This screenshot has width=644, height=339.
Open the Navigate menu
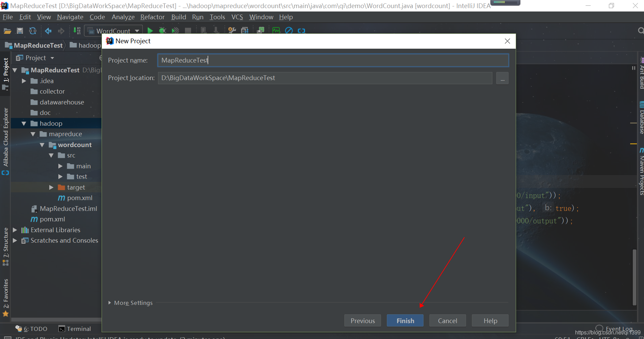coord(70,17)
